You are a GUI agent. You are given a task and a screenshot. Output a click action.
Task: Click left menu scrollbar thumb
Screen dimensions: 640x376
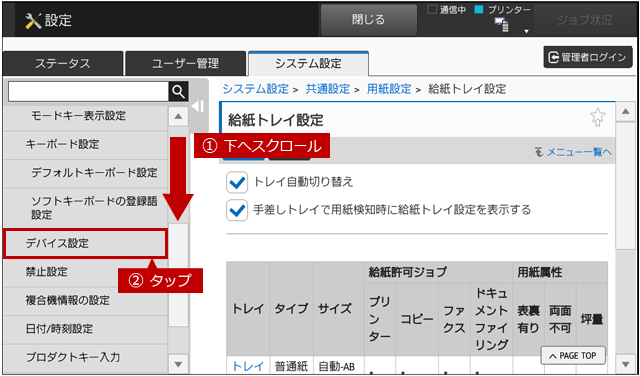pos(178,274)
